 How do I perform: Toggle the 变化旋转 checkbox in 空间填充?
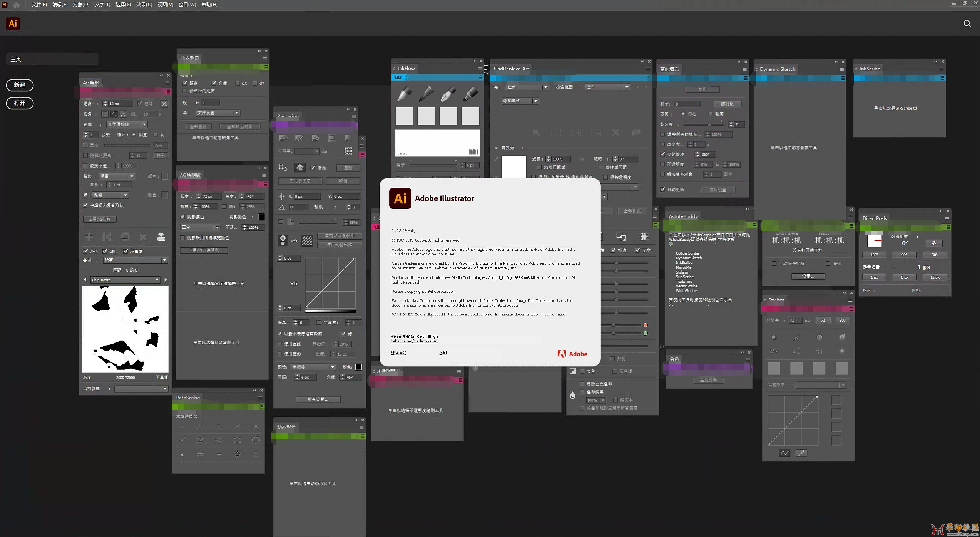(662, 154)
